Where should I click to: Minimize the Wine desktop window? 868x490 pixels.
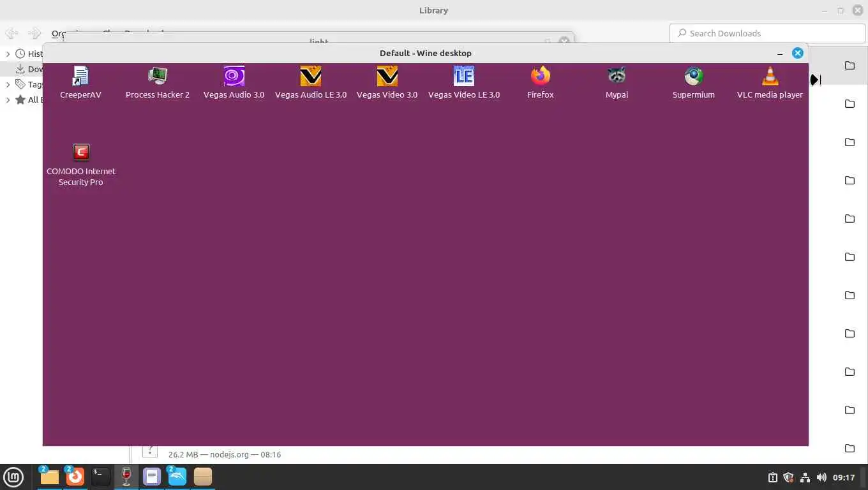[x=780, y=54]
